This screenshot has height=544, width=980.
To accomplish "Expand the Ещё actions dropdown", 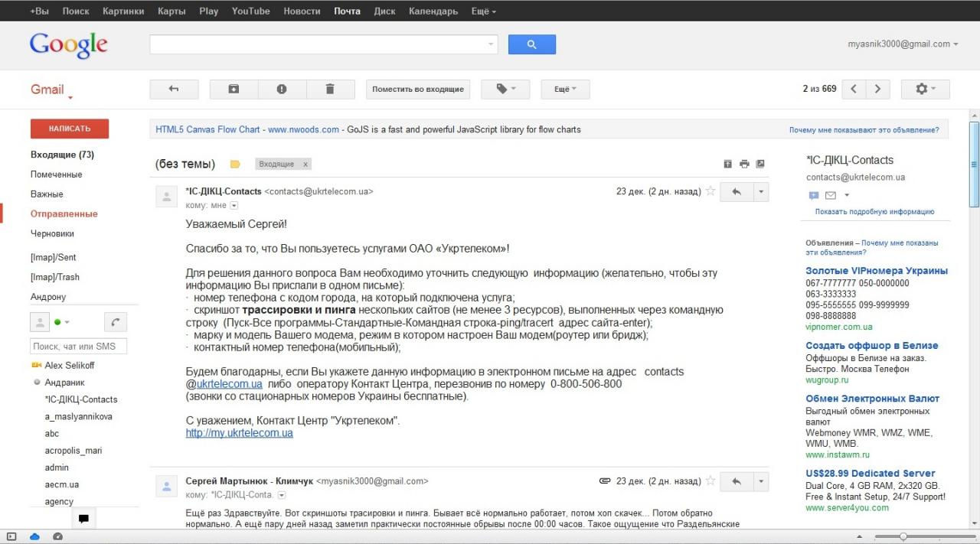I will 565,90.
